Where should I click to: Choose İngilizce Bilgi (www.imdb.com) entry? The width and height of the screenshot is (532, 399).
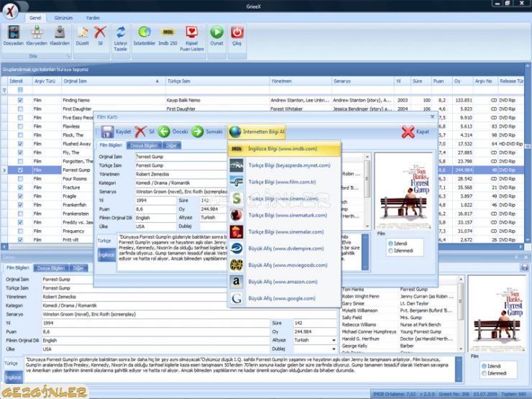(x=284, y=149)
